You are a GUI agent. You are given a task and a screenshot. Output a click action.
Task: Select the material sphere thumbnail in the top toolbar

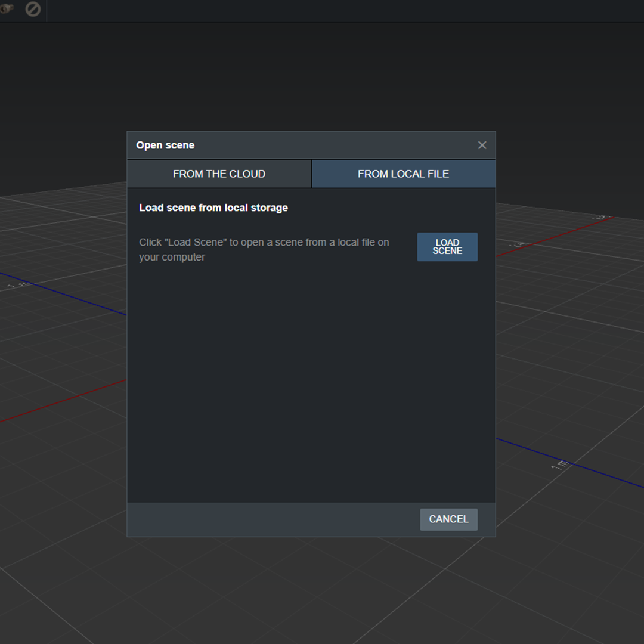tap(6, 10)
